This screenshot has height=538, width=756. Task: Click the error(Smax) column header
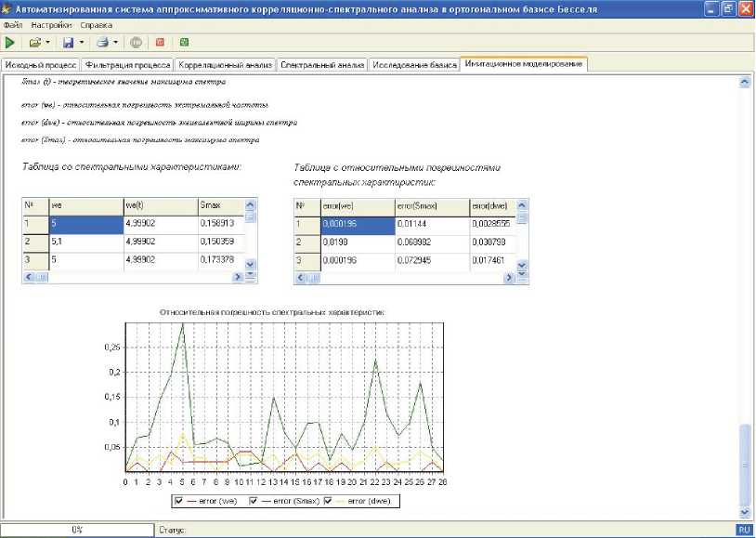click(x=430, y=205)
